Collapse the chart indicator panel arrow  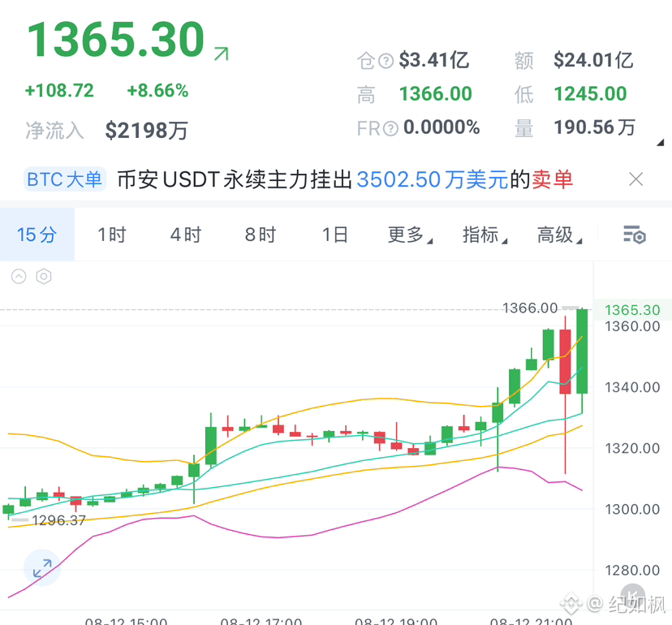19,277
